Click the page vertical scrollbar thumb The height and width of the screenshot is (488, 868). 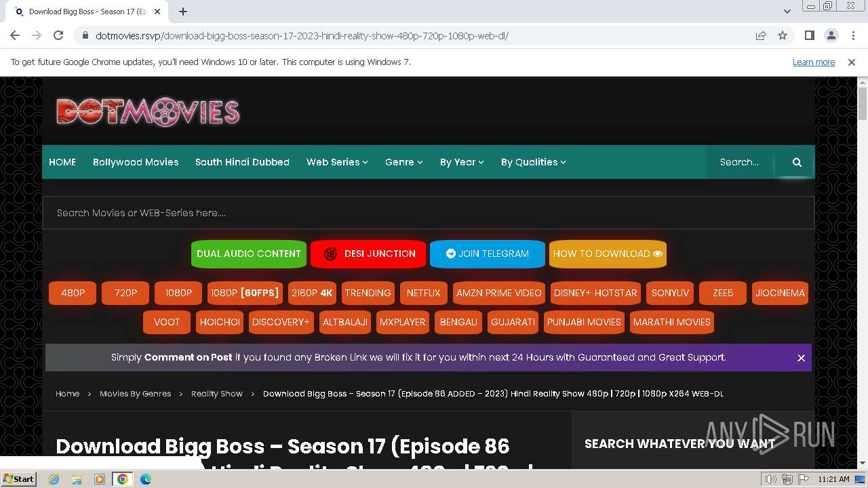click(862, 103)
